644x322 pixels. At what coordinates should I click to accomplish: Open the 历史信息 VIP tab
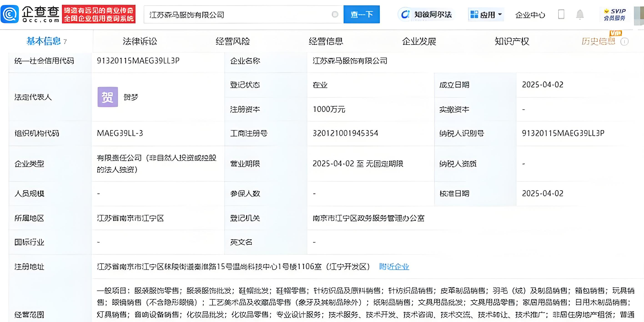click(x=598, y=41)
